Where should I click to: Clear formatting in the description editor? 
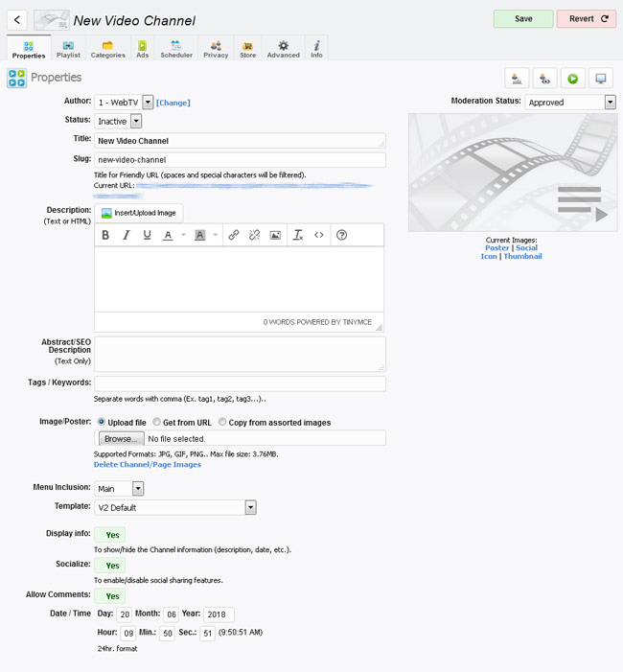coord(298,235)
